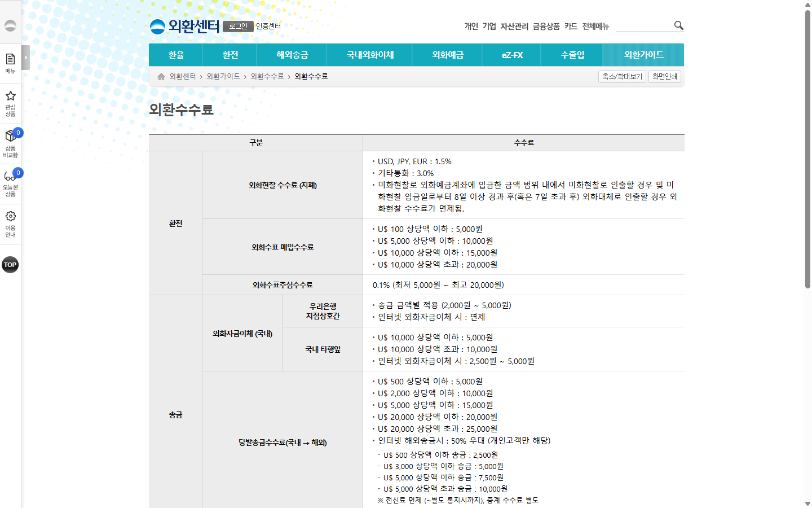Screen dimensions: 812x508
Task: Open the 환율 menu tab
Action: pos(176,55)
